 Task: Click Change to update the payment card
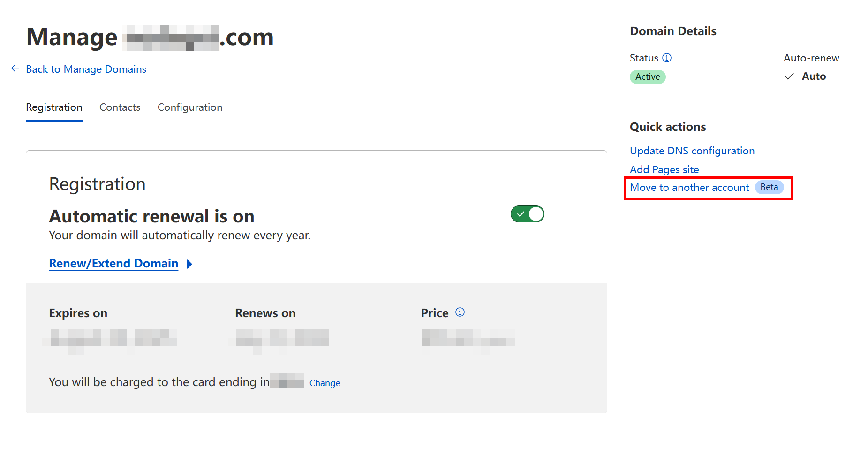click(325, 383)
